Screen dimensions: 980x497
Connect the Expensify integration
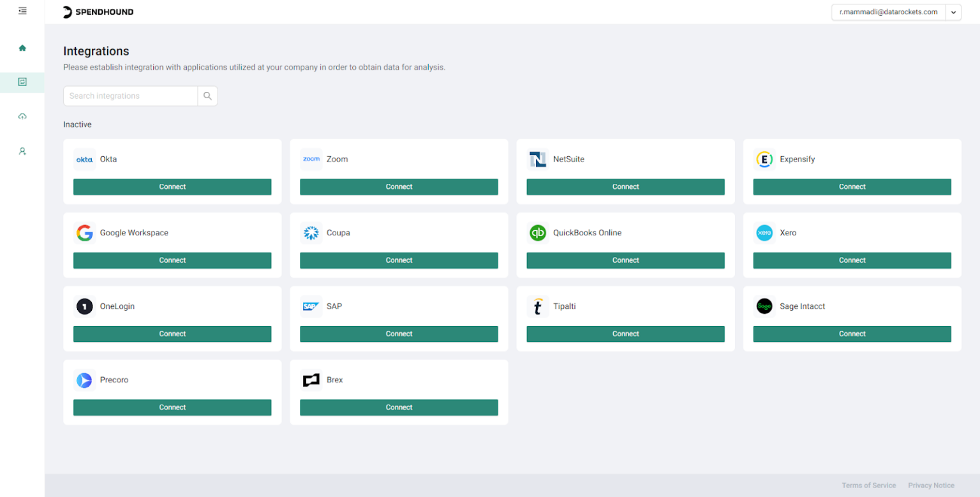tap(852, 186)
